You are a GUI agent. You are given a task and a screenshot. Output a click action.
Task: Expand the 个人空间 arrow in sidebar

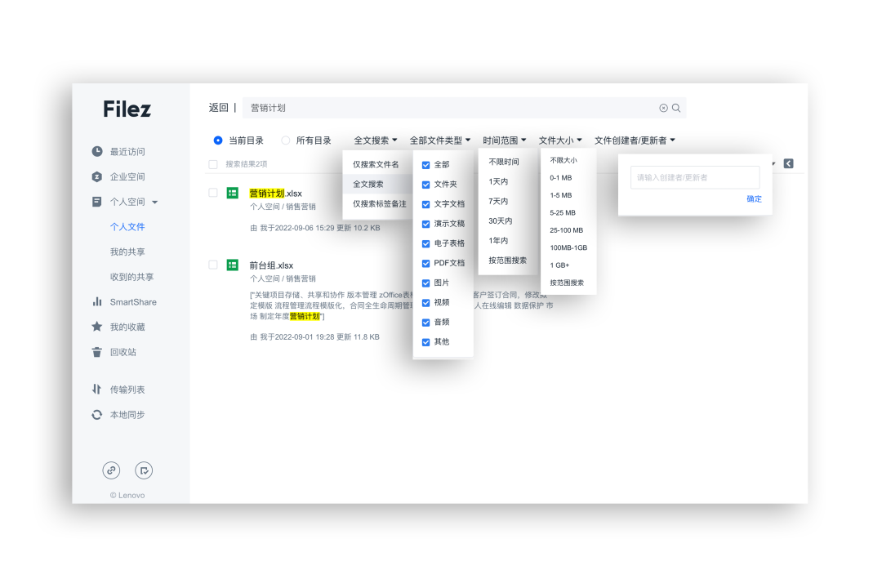(x=154, y=202)
